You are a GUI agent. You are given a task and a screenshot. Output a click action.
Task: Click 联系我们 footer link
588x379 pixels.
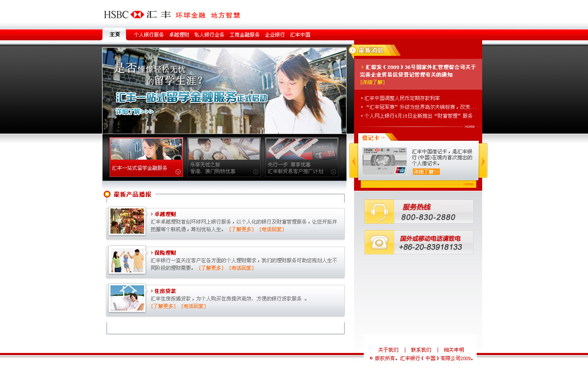[x=421, y=350]
